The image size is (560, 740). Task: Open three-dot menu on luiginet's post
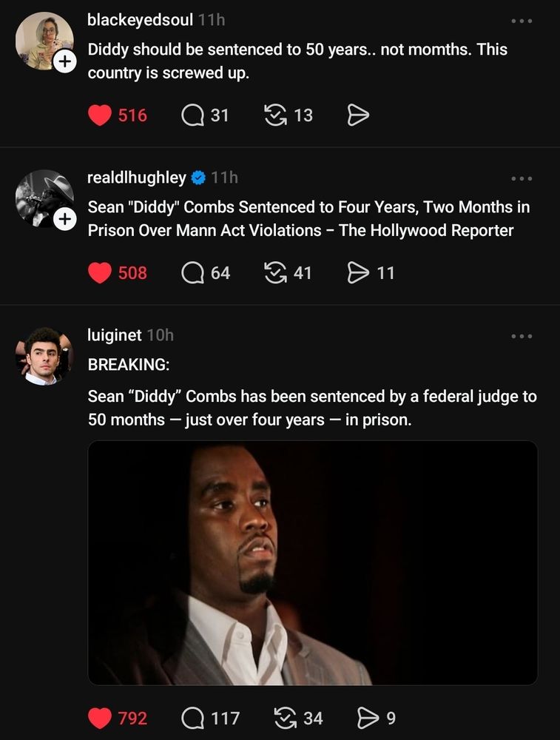(522, 336)
